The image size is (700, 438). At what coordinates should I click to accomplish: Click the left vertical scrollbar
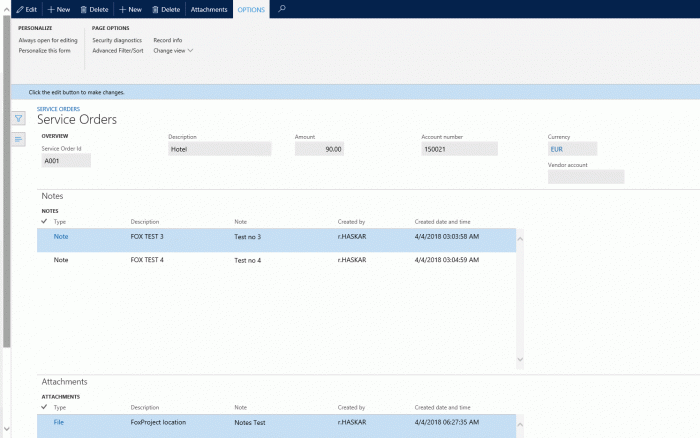[x=5, y=200]
